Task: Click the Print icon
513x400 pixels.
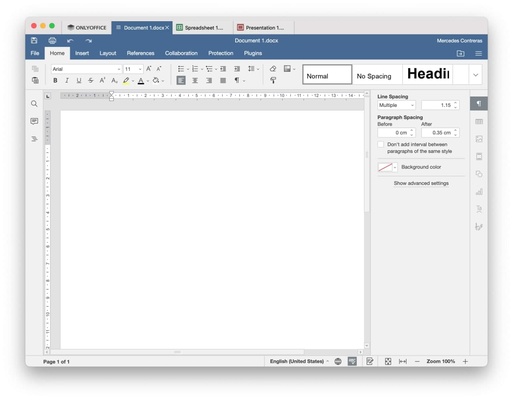Action: (52, 41)
